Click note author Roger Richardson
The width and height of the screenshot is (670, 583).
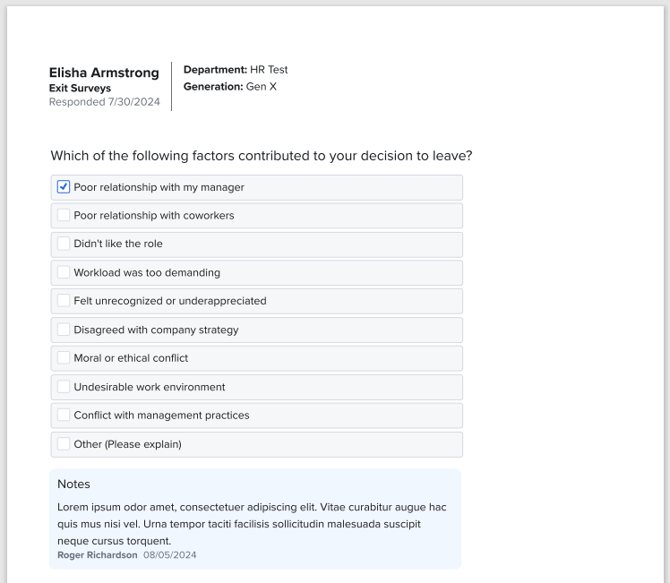[97, 555]
